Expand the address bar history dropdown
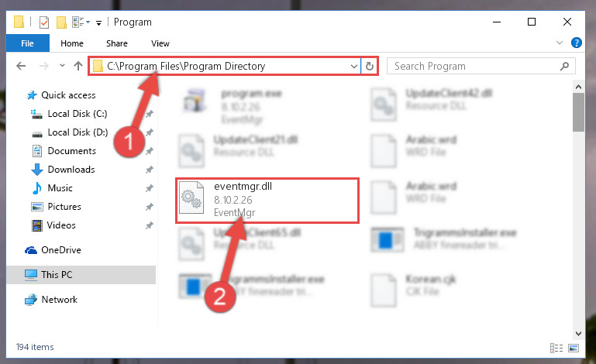The image size is (596, 364). pyautogui.click(x=354, y=67)
